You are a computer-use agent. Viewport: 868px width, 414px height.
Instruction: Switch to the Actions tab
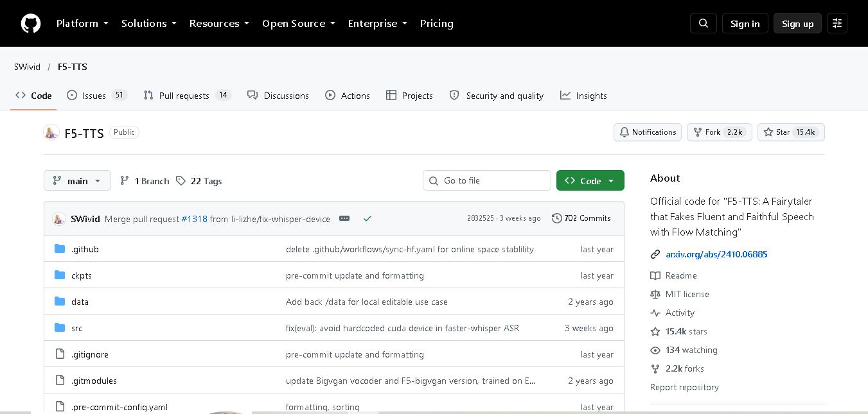[348, 96]
